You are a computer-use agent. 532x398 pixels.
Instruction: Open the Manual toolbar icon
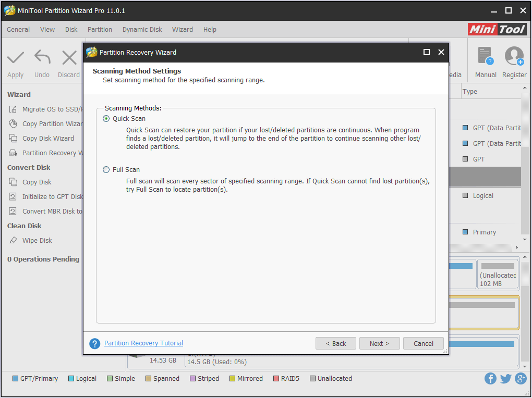pyautogui.click(x=486, y=56)
